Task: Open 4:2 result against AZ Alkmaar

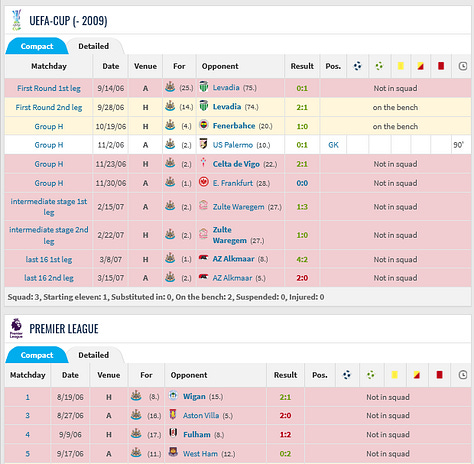Action: coord(302,259)
